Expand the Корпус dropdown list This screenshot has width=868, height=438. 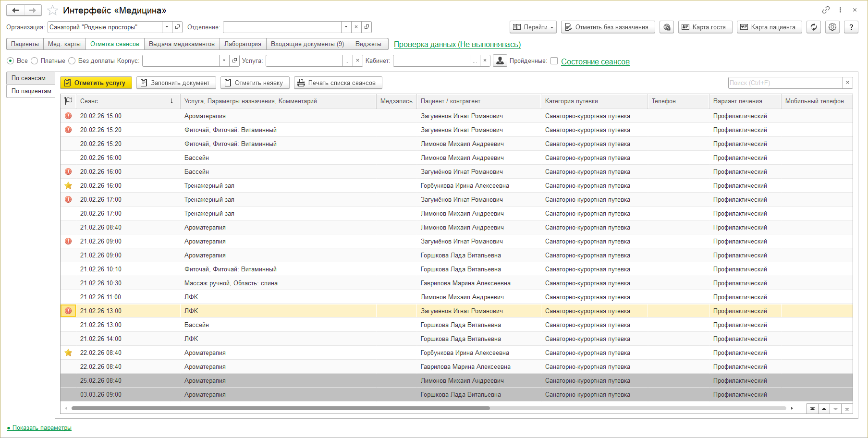point(224,61)
